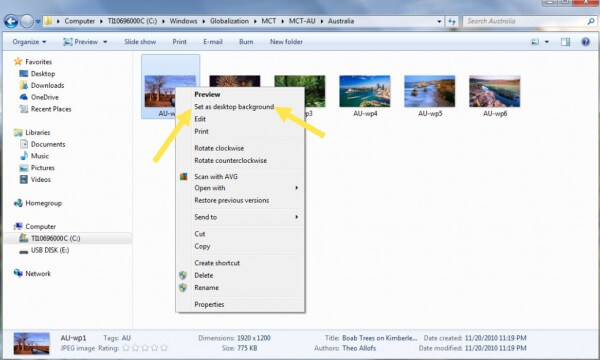Set third rating star in details pane
Image resolution: width=600 pixels, height=360 pixels.
tap(145, 348)
